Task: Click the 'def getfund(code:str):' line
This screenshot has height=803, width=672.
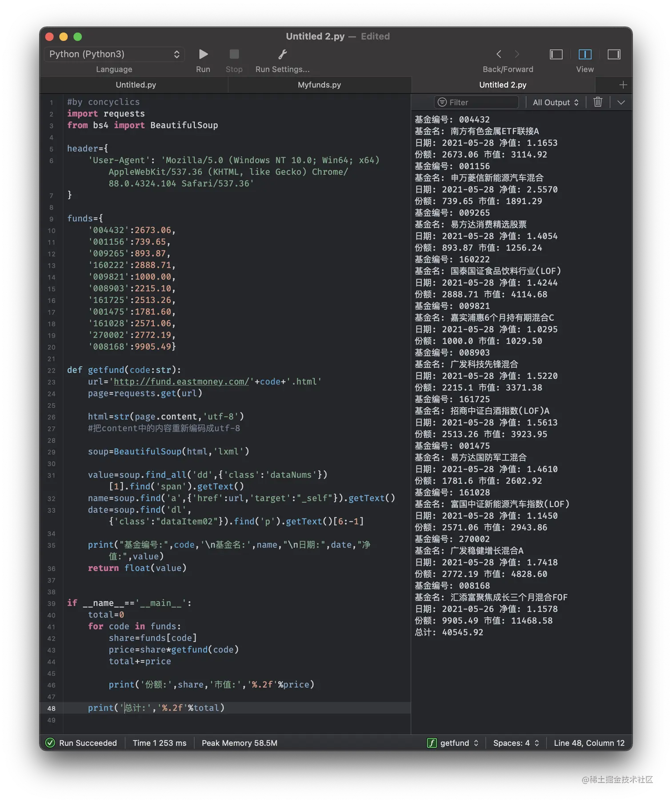Action: (x=124, y=370)
